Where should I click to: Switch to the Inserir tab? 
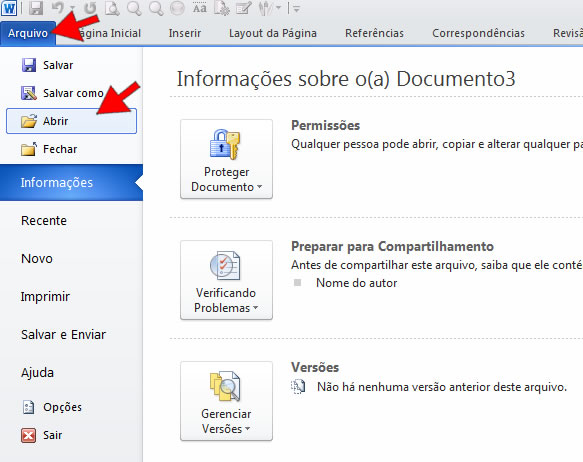[x=185, y=33]
